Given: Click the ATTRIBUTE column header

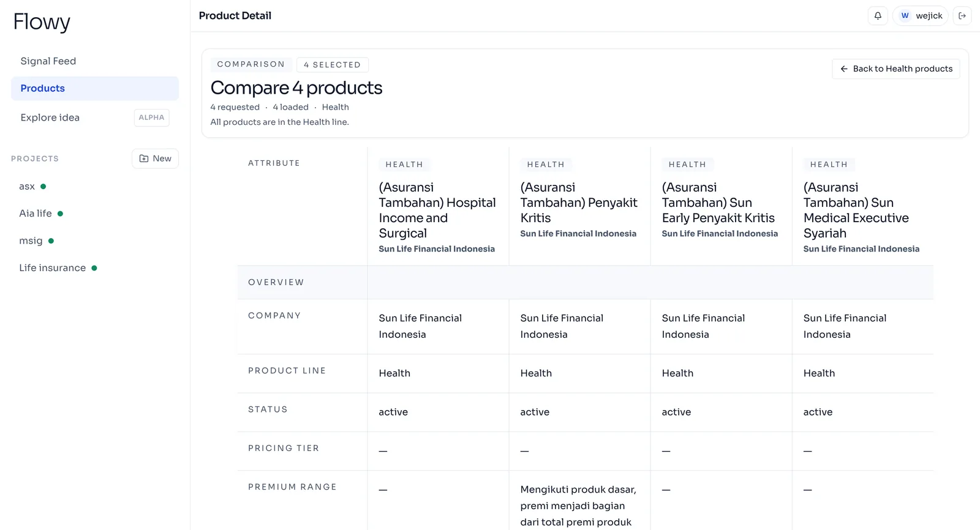Looking at the screenshot, I should (x=274, y=163).
